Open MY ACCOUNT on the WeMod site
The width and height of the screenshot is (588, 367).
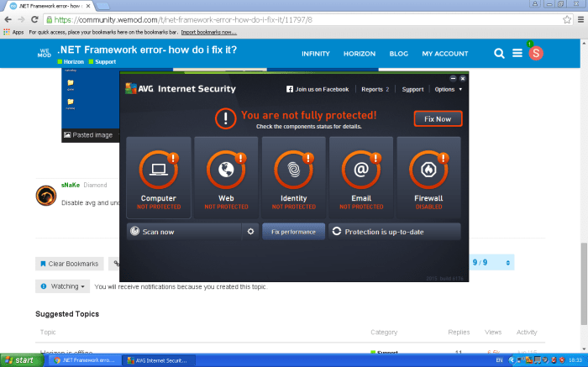click(x=444, y=54)
